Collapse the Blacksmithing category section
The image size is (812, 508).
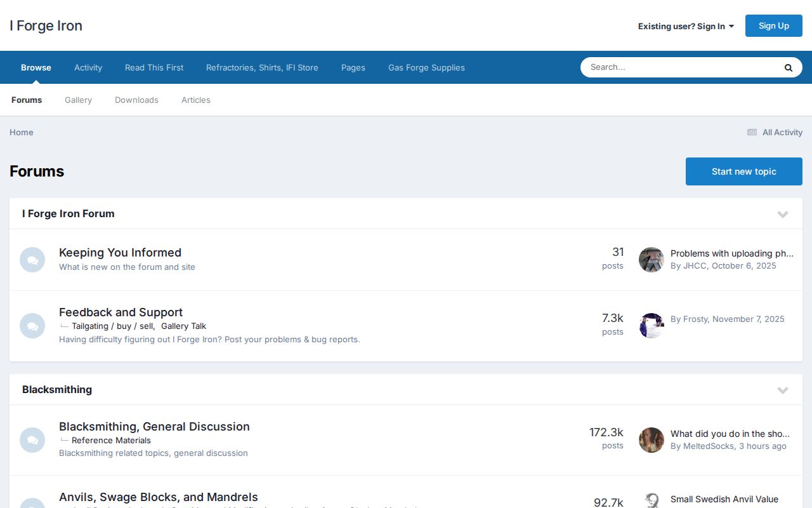tap(782, 390)
